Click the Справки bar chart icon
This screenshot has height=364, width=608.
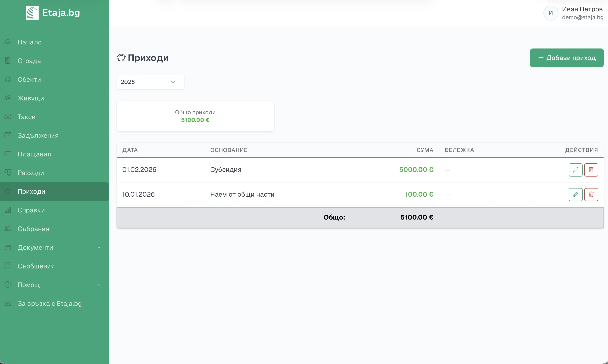pos(8,210)
